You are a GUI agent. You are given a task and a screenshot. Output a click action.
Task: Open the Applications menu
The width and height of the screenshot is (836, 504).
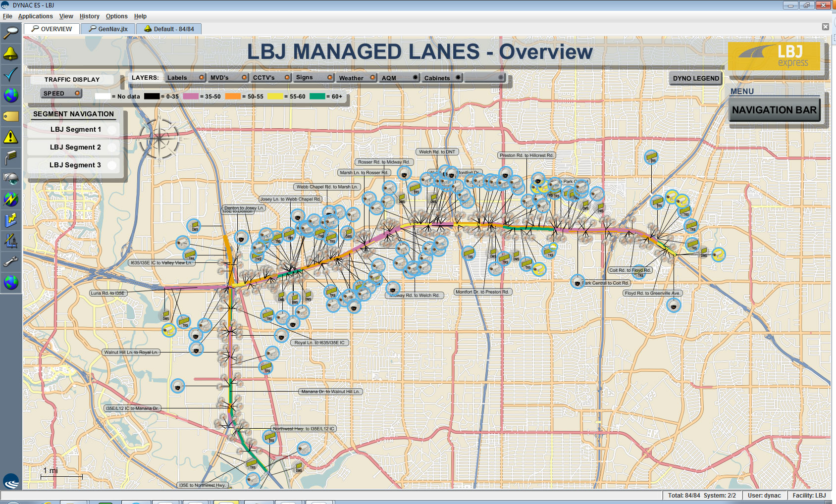(35, 16)
